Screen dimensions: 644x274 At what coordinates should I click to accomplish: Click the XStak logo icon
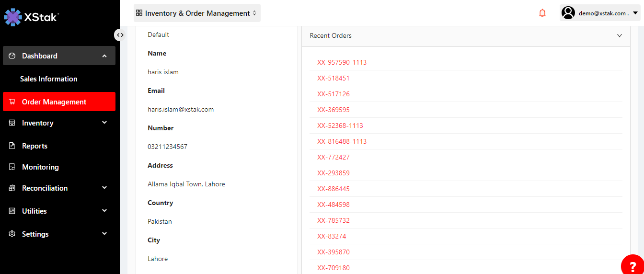(x=13, y=17)
